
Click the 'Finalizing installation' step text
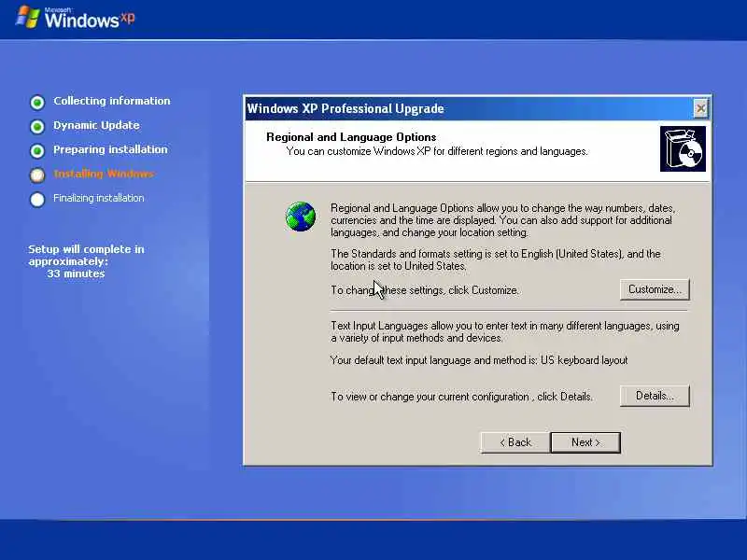(x=99, y=198)
